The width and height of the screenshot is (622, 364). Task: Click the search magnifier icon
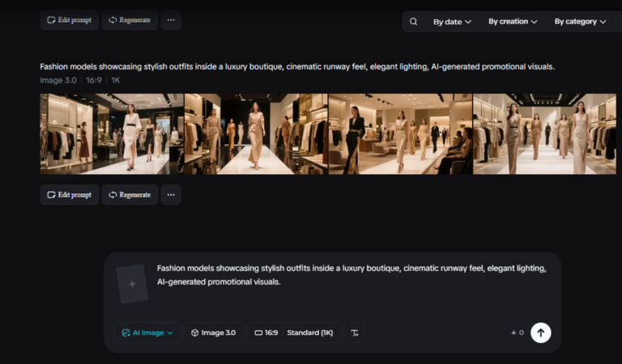tap(413, 21)
